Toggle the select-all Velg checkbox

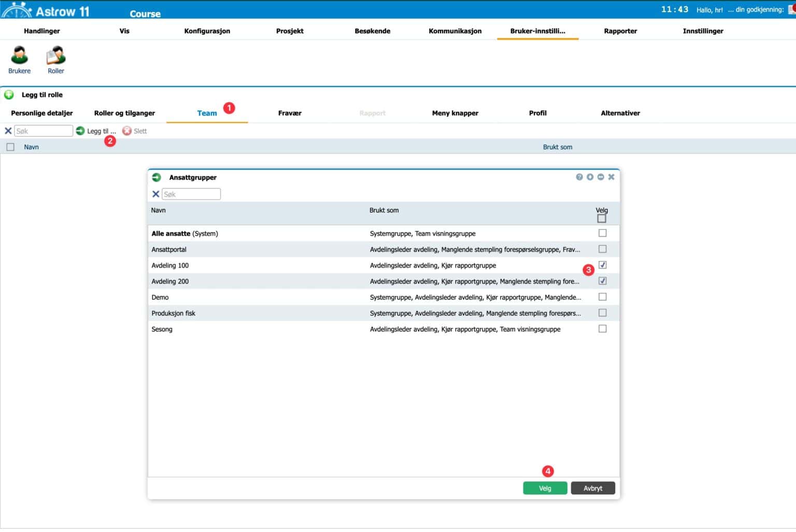(602, 218)
